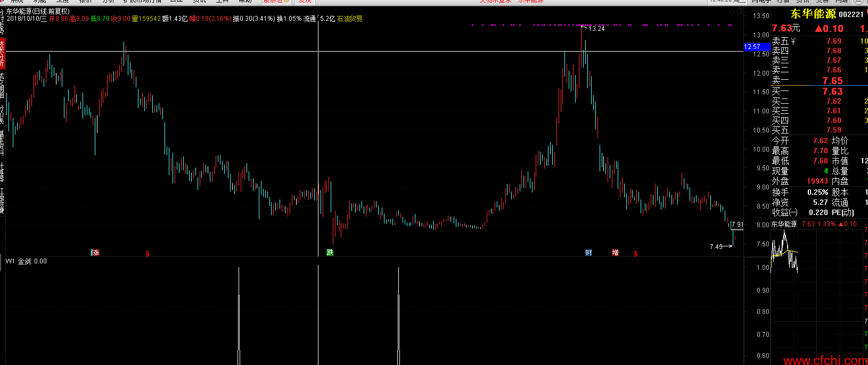Click the stock code 002221
The width and height of the screenshot is (868, 365).
851,14
